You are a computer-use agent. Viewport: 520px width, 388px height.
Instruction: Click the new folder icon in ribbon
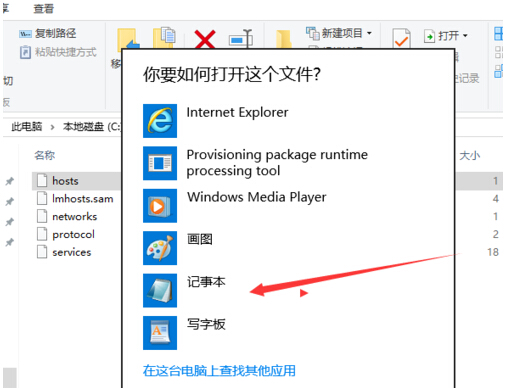[x=283, y=39]
